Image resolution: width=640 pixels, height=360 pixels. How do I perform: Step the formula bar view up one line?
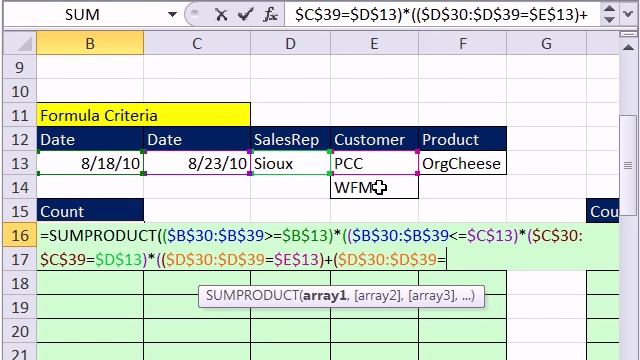click(609, 9)
